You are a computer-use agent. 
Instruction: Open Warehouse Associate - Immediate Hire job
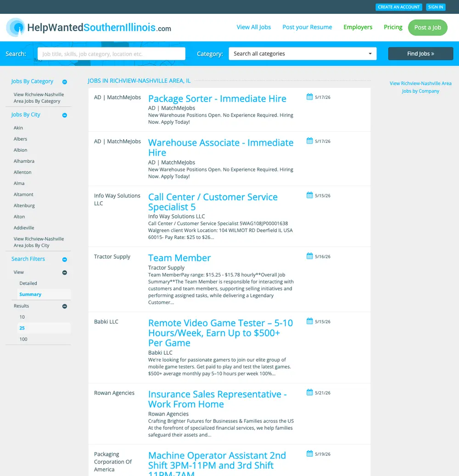(221, 147)
